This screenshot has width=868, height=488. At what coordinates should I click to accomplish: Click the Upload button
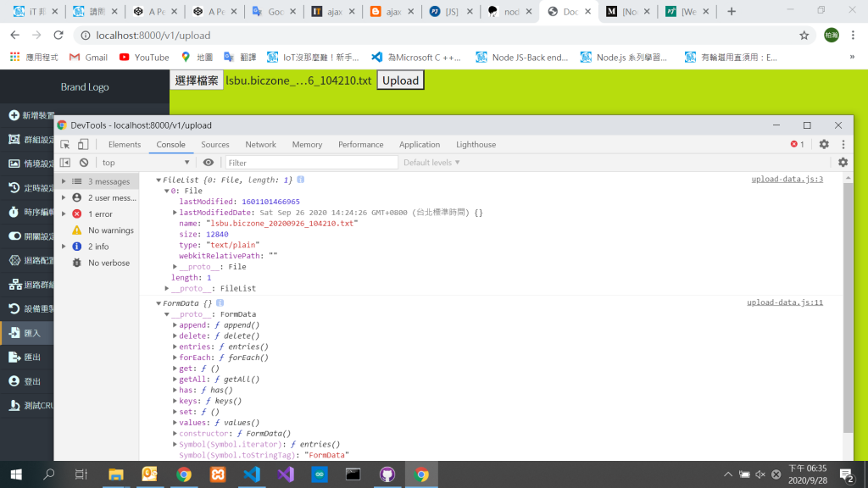coord(400,80)
